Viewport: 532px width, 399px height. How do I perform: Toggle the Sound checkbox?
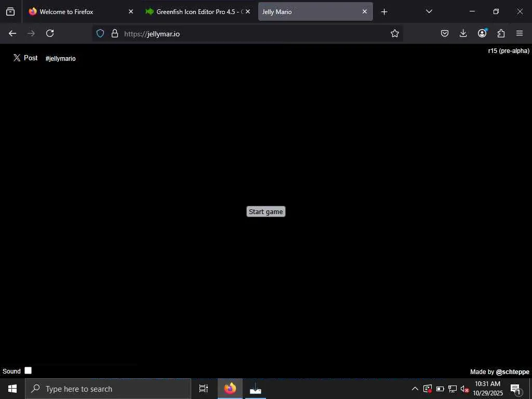(x=28, y=370)
